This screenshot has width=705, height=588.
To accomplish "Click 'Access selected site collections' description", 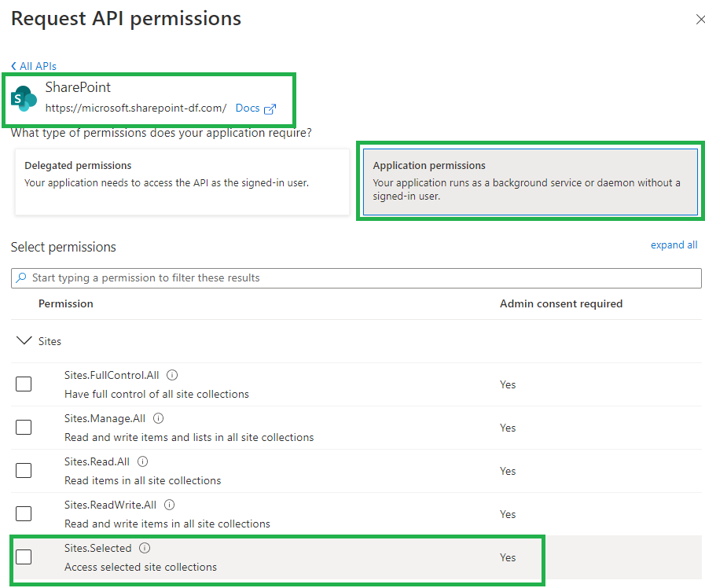I will coord(140,567).
